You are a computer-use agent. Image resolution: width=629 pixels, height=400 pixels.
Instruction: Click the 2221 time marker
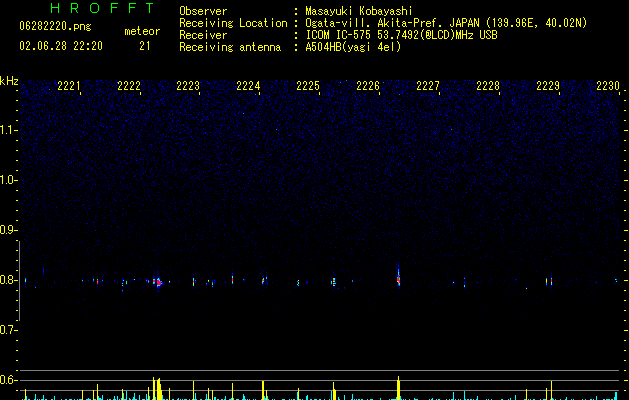point(69,86)
